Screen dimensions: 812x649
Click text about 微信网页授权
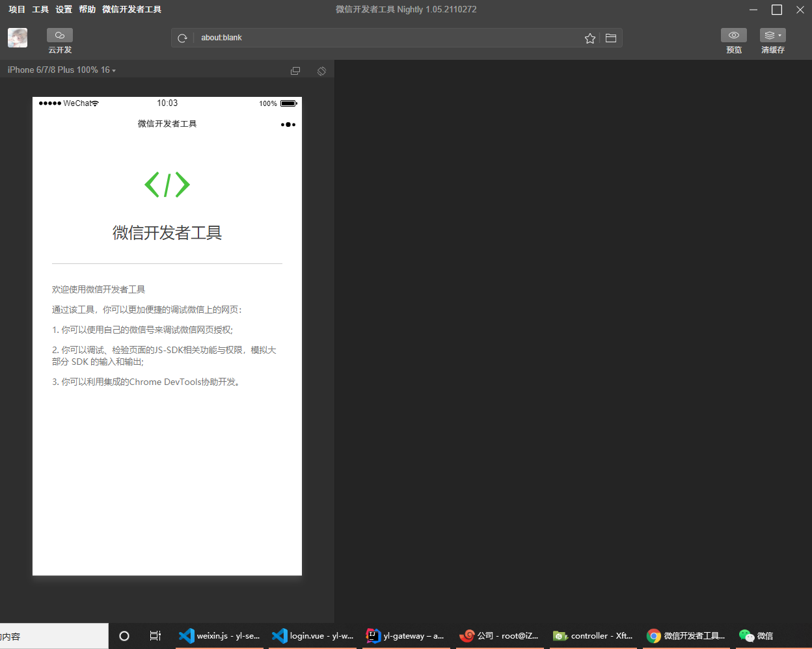142,330
